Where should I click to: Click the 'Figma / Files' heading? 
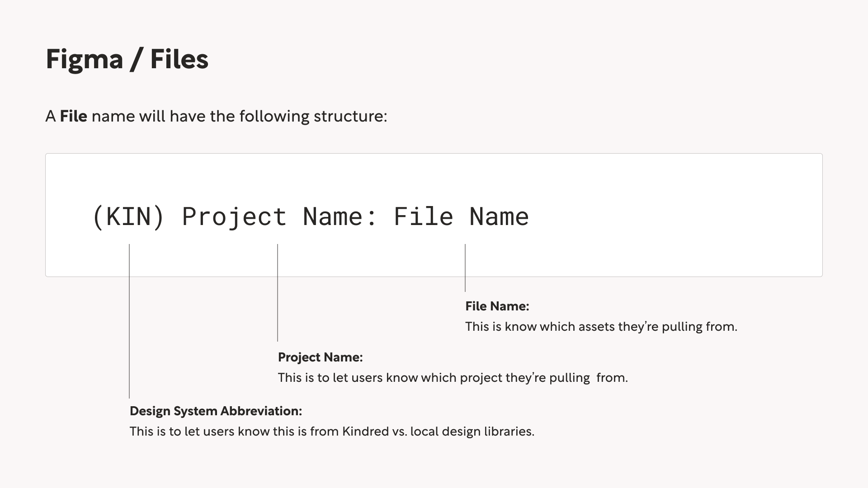[x=127, y=60]
